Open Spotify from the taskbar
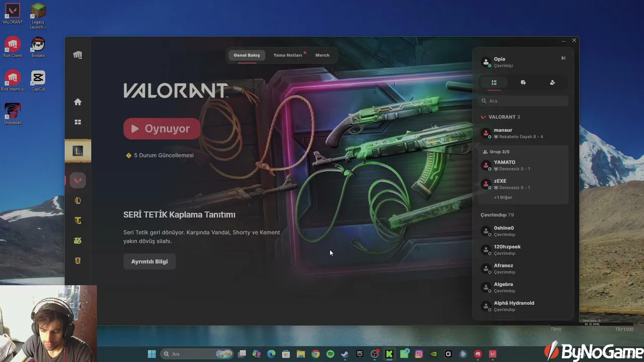This screenshot has height=362, width=644. tap(330, 354)
